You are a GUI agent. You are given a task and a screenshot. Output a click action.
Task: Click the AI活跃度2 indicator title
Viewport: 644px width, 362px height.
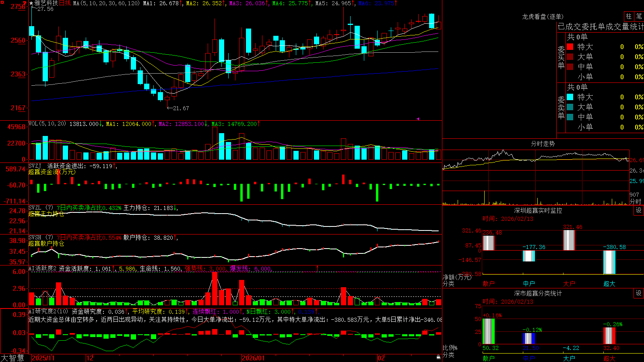tap(43, 268)
